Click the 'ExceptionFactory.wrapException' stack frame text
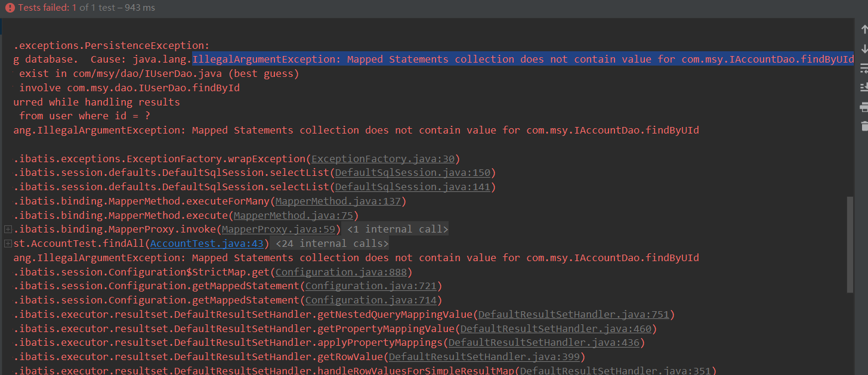 pos(216,159)
